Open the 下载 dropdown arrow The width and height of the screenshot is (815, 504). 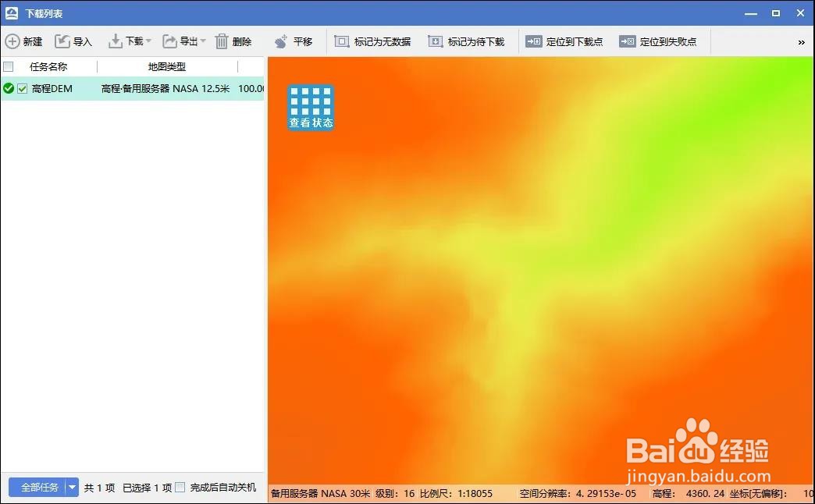(x=148, y=41)
